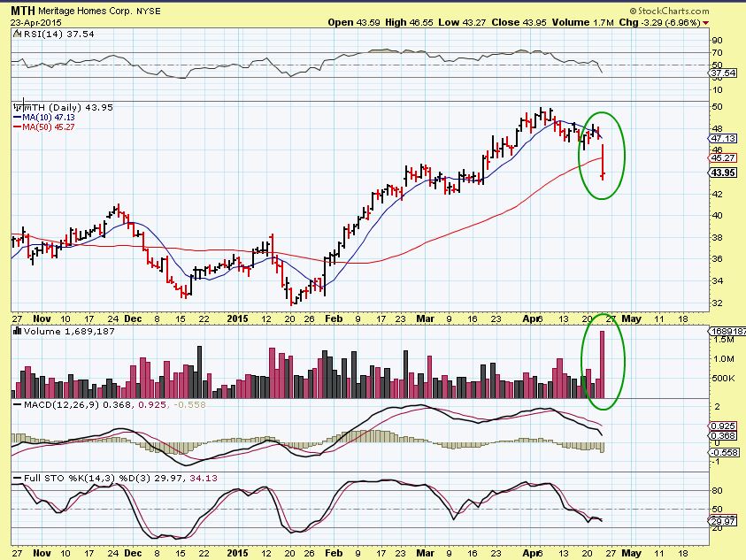The image size is (746, 560).
Task: Click the Volume 1.7M header value
Action: (x=583, y=22)
